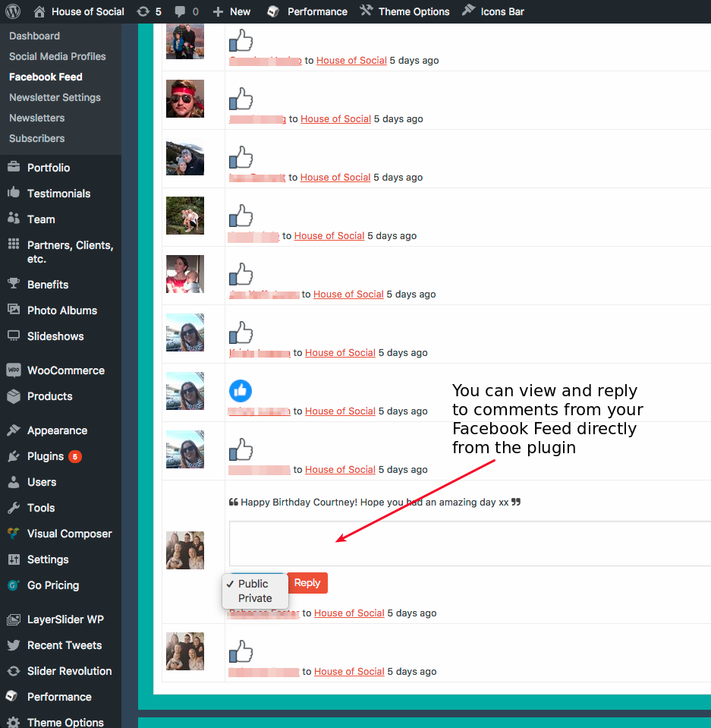
Task: Click the updates refresh icon showing 5
Action: pos(143,11)
